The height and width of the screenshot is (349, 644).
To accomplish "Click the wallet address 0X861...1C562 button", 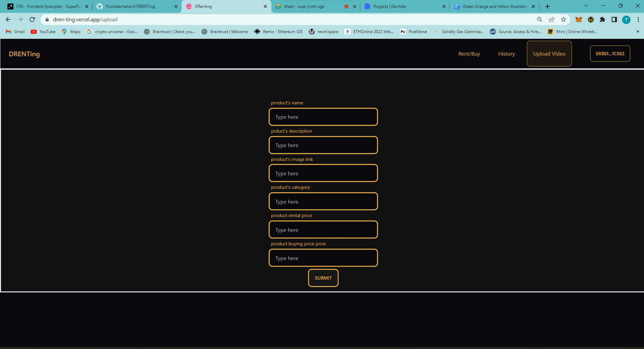I will [x=610, y=54].
